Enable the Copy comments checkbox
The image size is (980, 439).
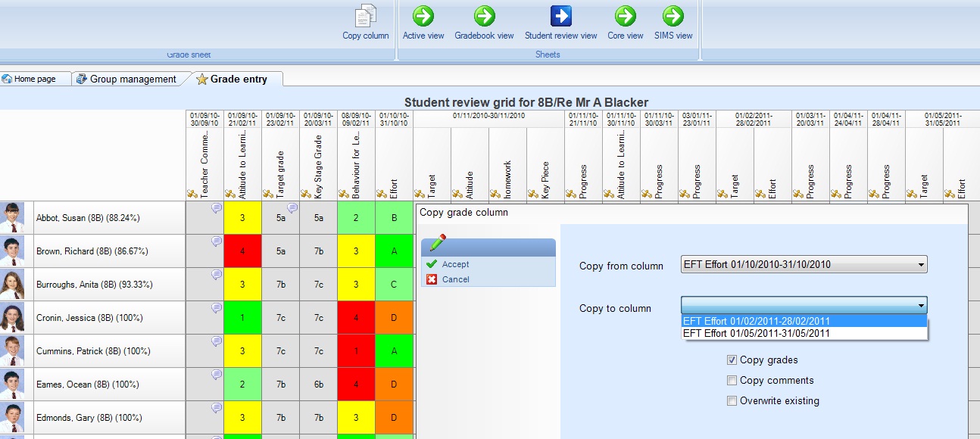(732, 381)
